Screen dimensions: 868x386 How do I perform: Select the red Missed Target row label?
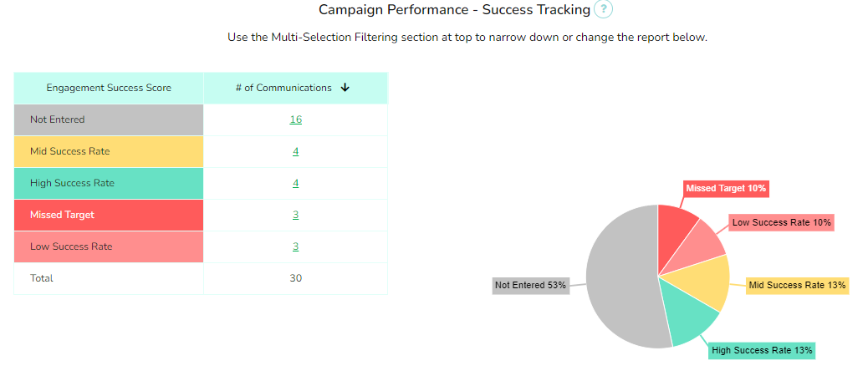coord(109,215)
